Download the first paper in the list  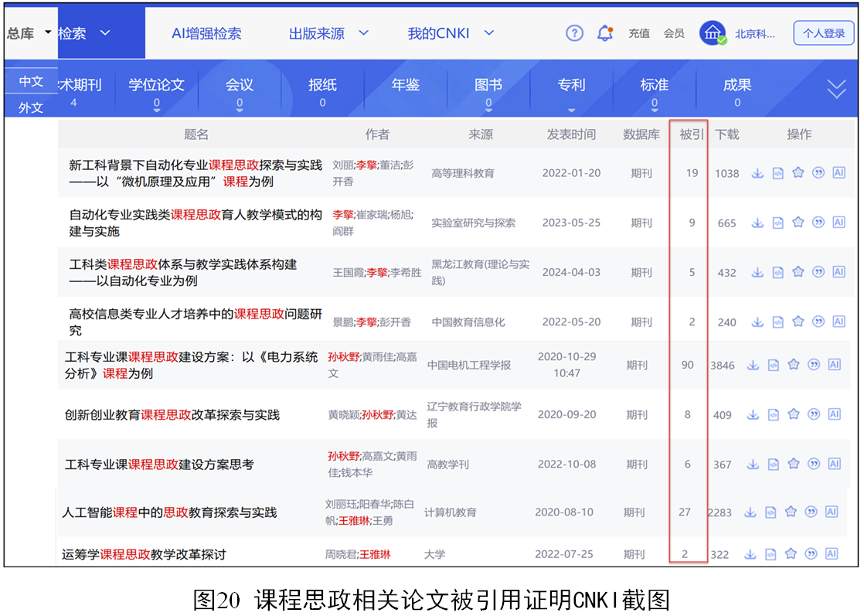(x=757, y=173)
